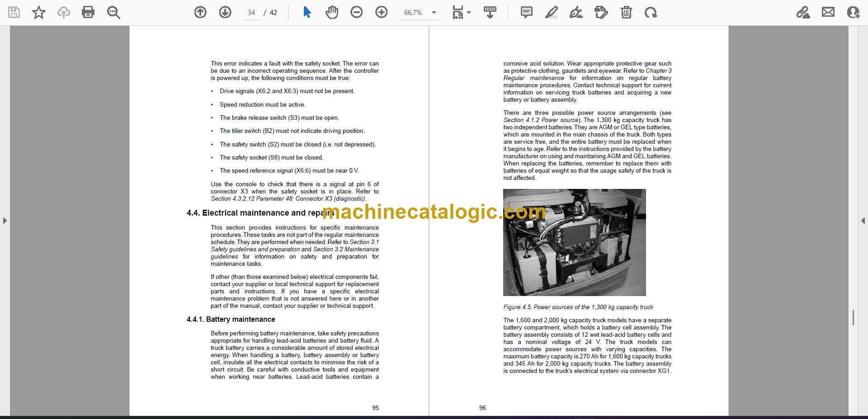Open the find text magnifier tool

pyautogui.click(x=113, y=12)
